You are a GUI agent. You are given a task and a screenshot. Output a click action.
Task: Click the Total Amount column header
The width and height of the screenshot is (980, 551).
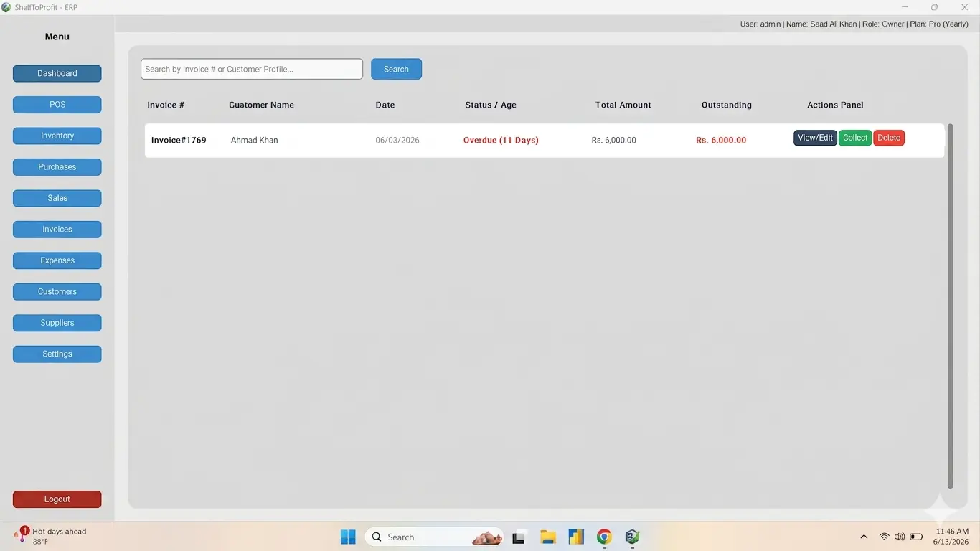tap(623, 105)
